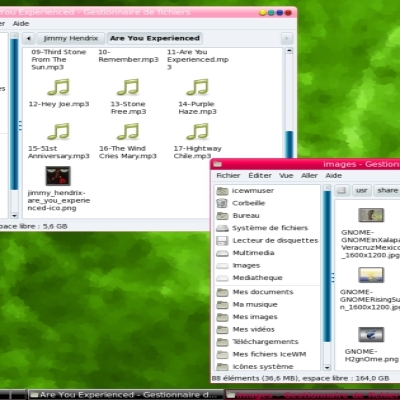Open Fichier menu in images window
The image size is (400, 400).
(x=228, y=176)
